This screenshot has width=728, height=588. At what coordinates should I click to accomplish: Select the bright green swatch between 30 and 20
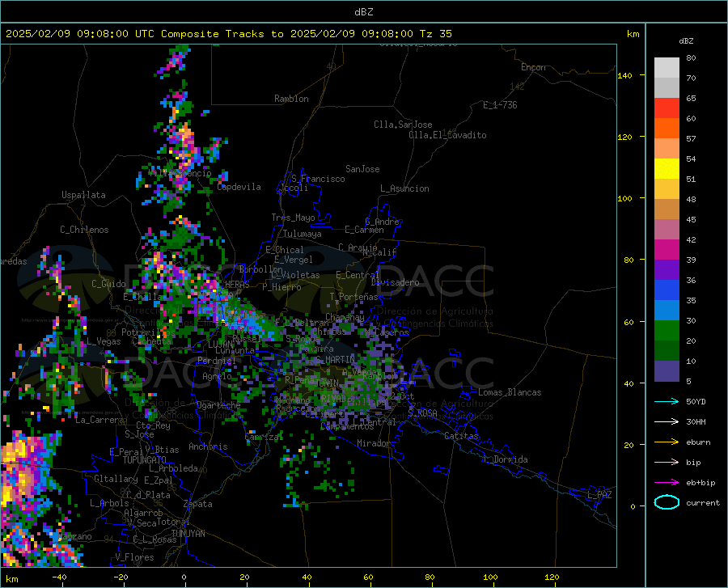click(667, 331)
